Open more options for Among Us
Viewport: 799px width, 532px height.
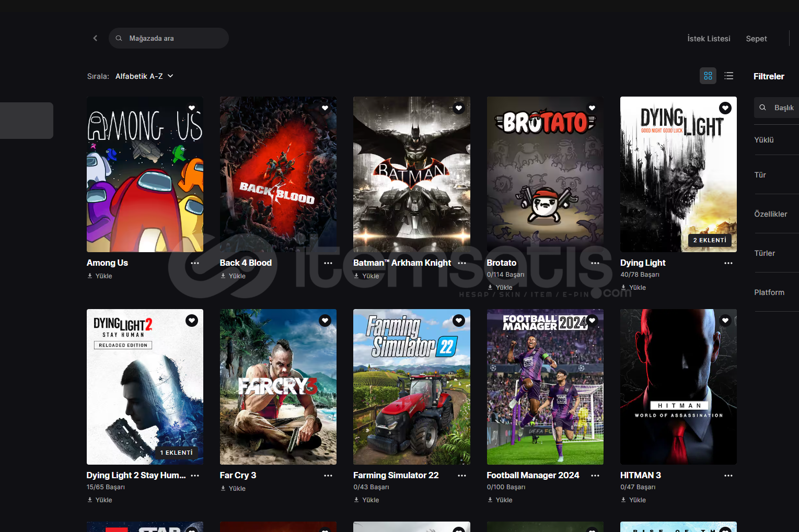coord(195,263)
